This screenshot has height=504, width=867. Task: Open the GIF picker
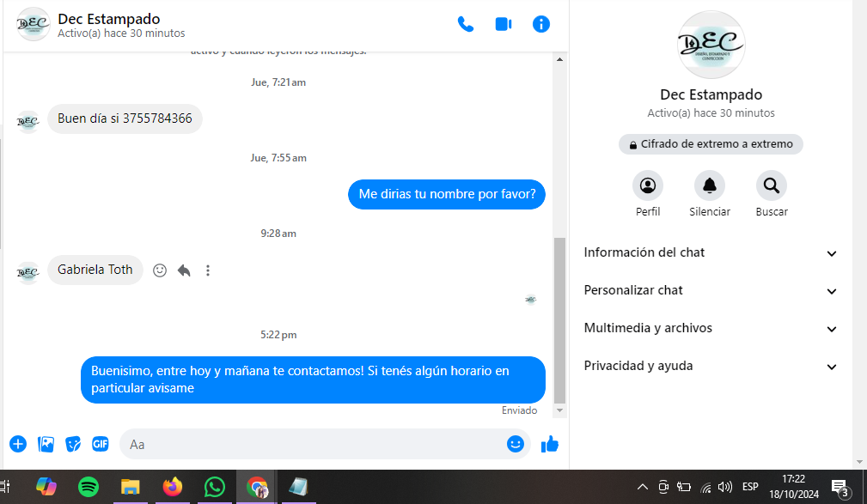click(x=100, y=444)
